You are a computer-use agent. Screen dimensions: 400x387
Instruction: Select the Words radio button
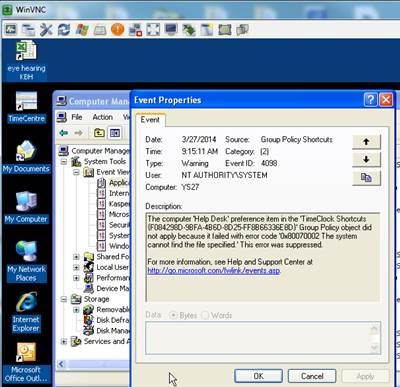pyautogui.click(x=205, y=315)
